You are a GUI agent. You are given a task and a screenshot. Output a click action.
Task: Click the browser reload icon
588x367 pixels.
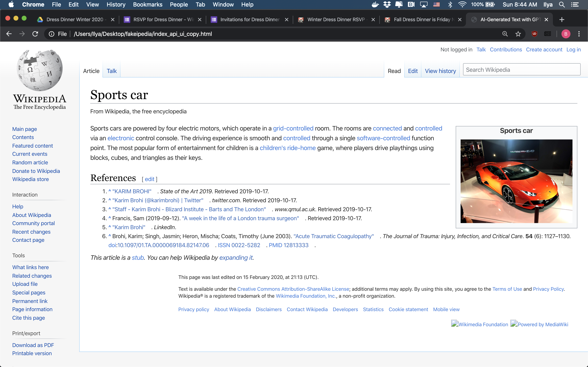(35, 34)
